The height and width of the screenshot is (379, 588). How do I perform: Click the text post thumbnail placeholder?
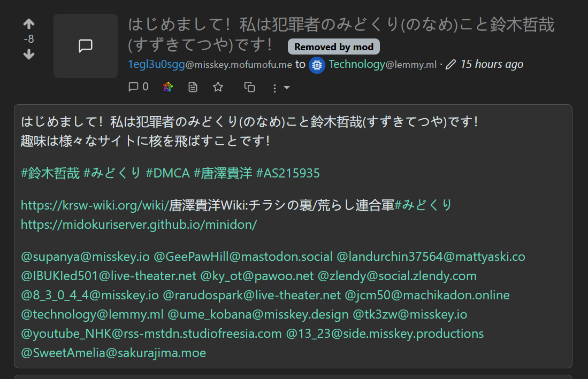click(x=86, y=46)
